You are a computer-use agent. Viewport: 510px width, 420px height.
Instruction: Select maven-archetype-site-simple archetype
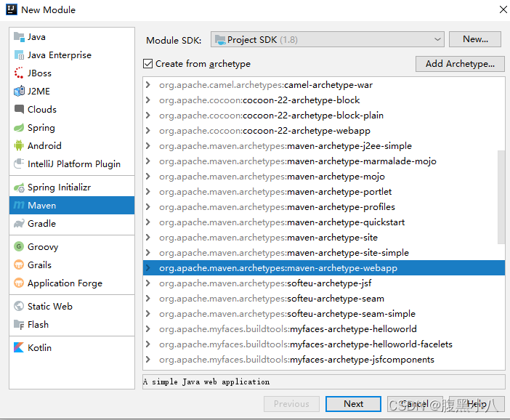point(323,253)
